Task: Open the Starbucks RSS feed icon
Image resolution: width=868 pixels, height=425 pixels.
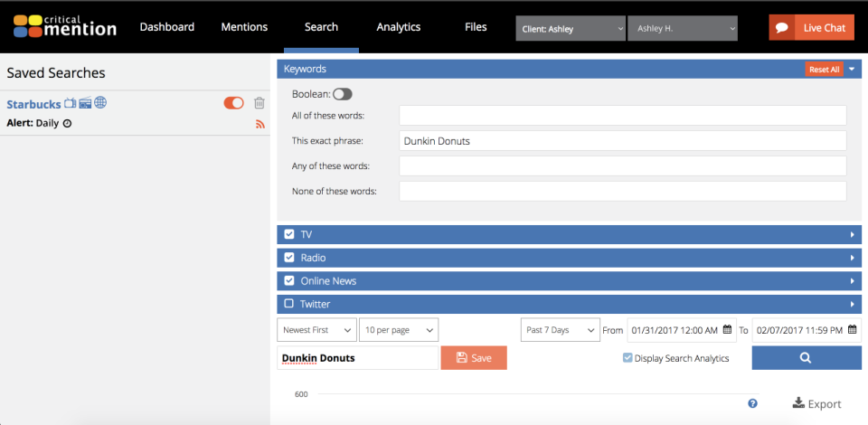Action: [260, 125]
